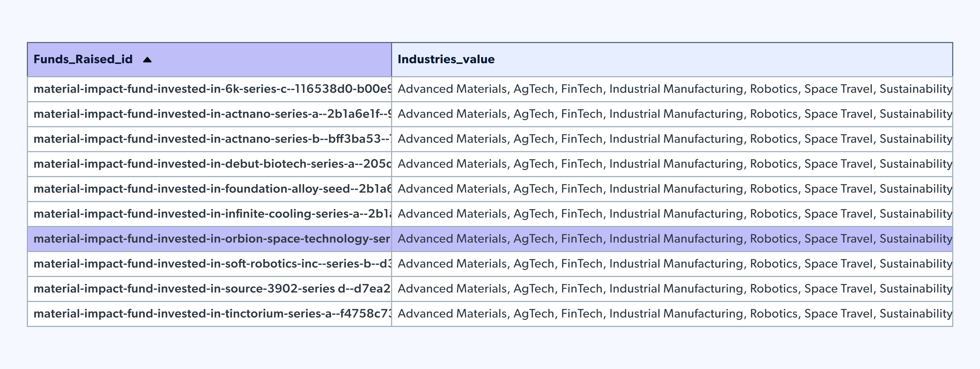The image size is (980, 369).
Task: Sort by Funds_Raised_id column header
Action: click(x=83, y=59)
